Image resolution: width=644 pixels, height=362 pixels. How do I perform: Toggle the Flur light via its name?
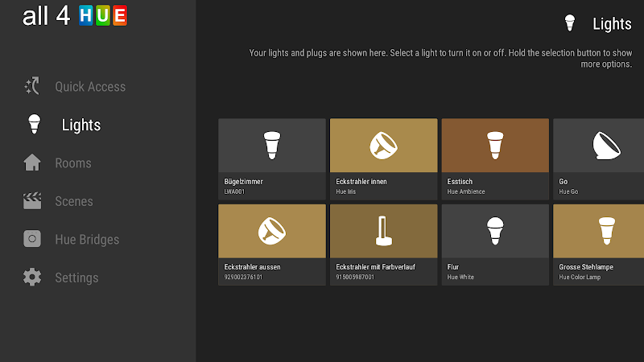pyautogui.click(x=452, y=267)
